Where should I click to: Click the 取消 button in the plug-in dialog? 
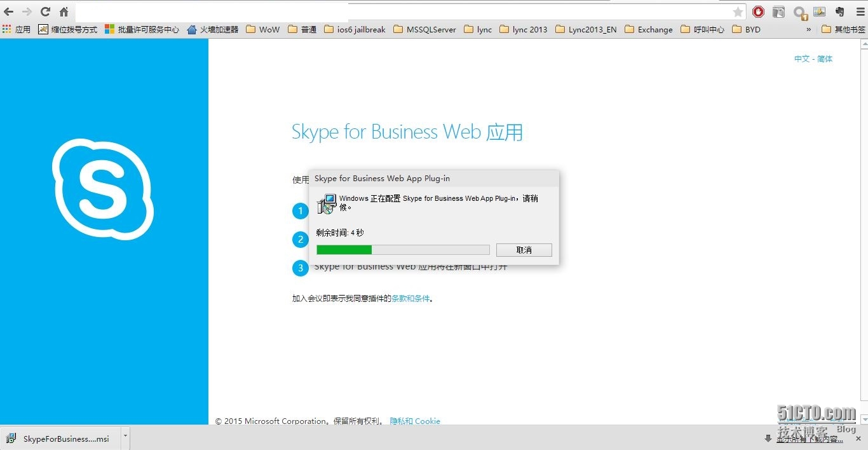coord(524,250)
